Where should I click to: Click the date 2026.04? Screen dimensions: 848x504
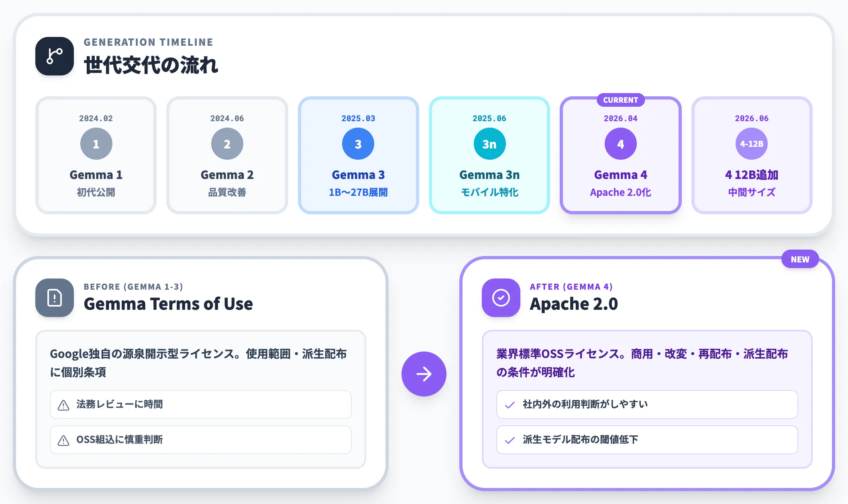(621, 118)
